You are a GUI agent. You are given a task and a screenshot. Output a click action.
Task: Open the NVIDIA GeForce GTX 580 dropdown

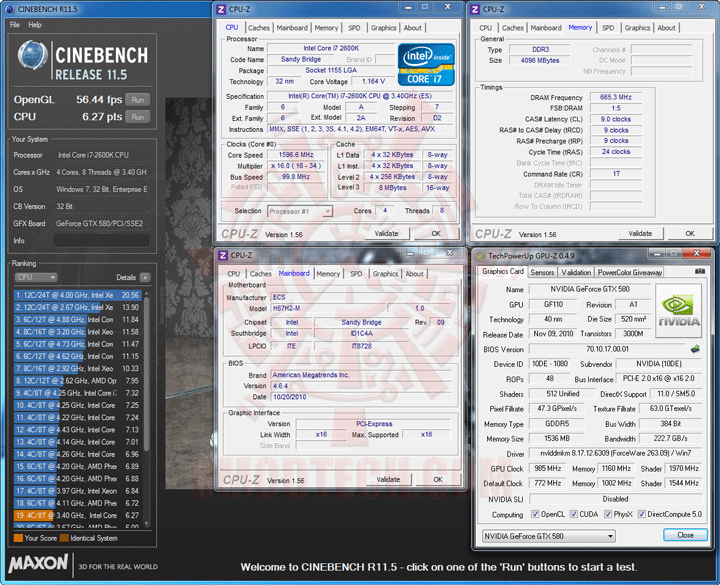549,536
